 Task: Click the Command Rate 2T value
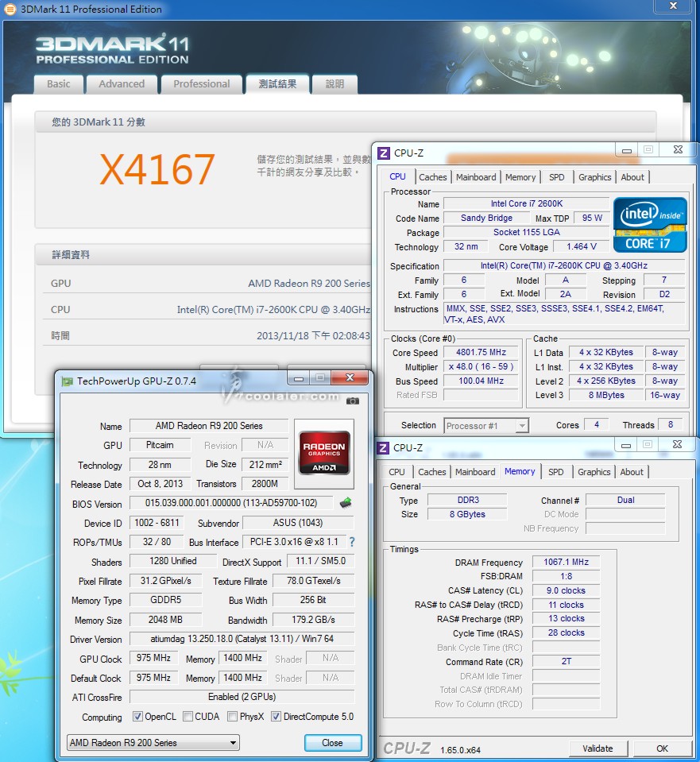tap(566, 661)
